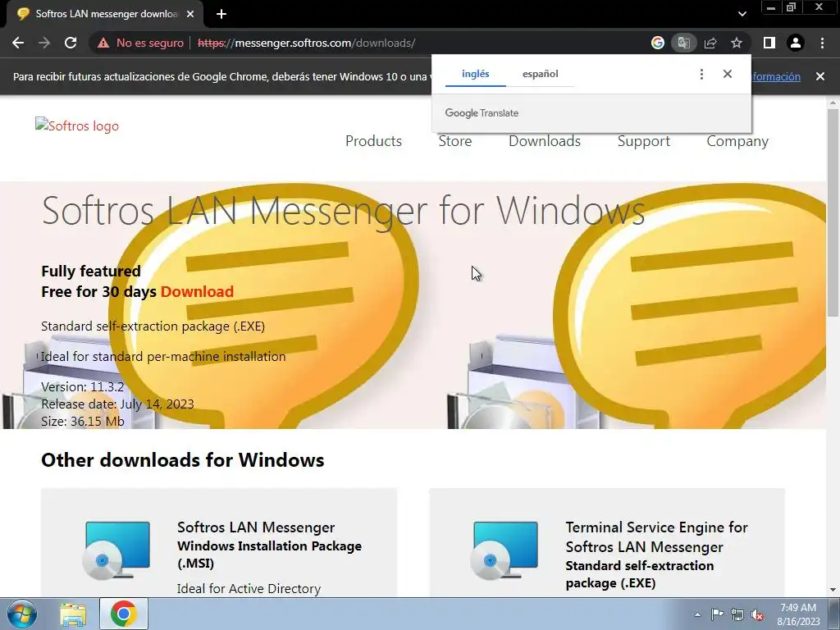840x630 pixels.
Task: Click 'Size: 36.15 Mb' text
Action: pos(83,421)
